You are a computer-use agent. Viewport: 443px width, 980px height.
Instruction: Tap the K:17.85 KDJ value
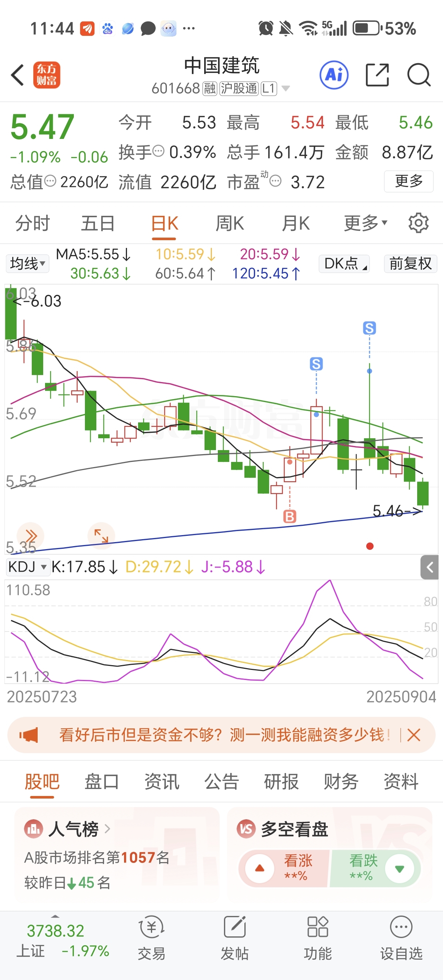pyautogui.click(x=84, y=566)
